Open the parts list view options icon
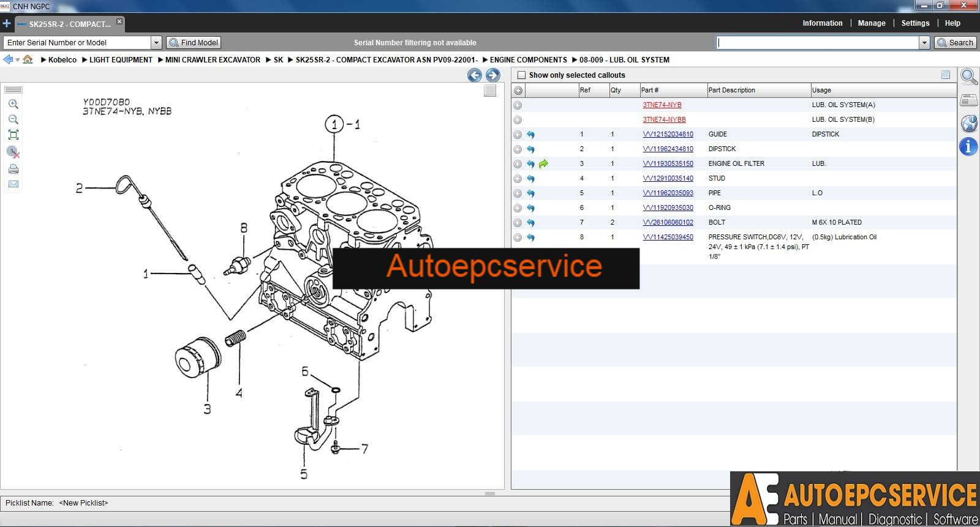The height and width of the screenshot is (527, 980). click(x=946, y=75)
